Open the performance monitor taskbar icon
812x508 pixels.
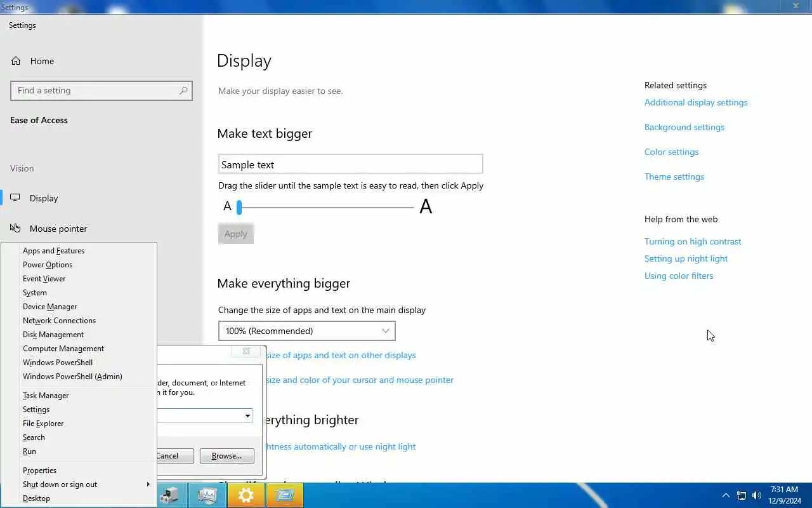[207, 495]
